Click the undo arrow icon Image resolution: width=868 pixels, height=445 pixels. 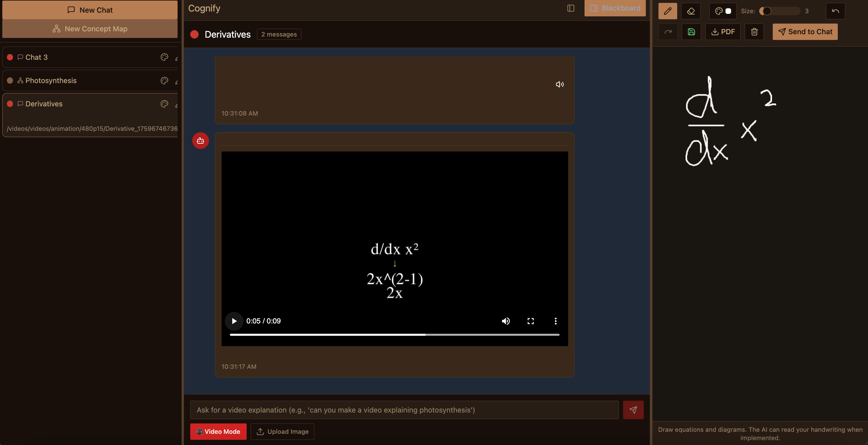[x=835, y=11]
